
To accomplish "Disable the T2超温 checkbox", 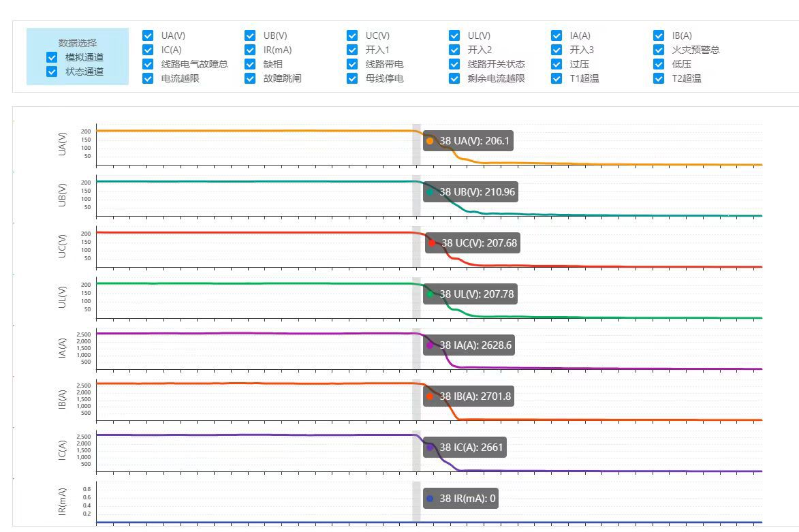I will pyautogui.click(x=659, y=78).
